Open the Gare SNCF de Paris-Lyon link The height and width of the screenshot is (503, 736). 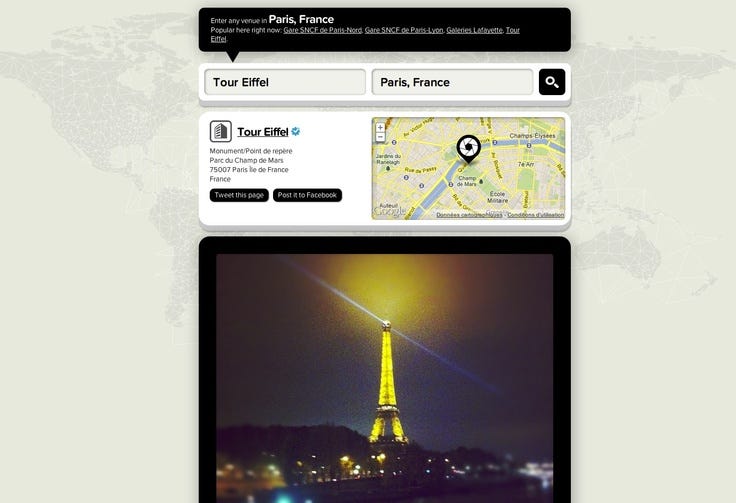tap(404, 30)
